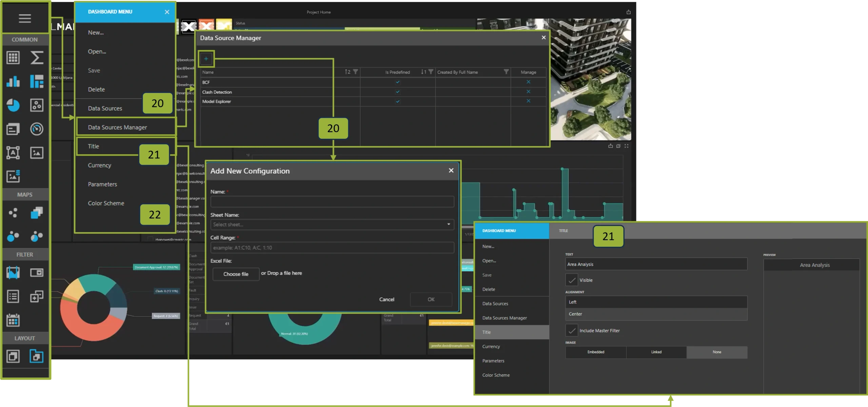The image size is (868, 407).
Task: Click the Choose file button
Action: pyautogui.click(x=236, y=274)
